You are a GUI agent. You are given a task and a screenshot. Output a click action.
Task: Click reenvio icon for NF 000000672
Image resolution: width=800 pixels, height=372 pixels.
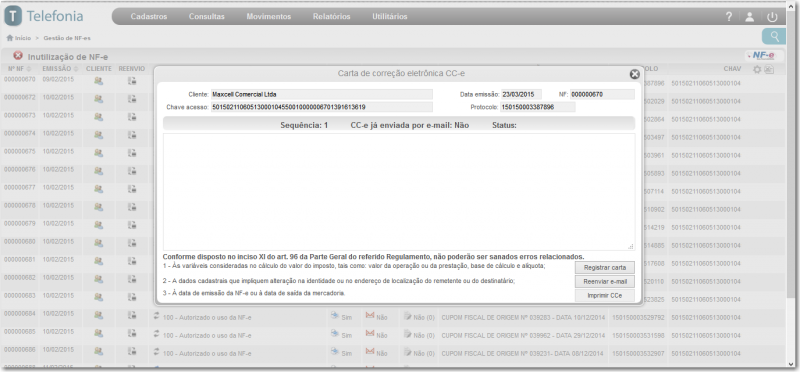132,98
